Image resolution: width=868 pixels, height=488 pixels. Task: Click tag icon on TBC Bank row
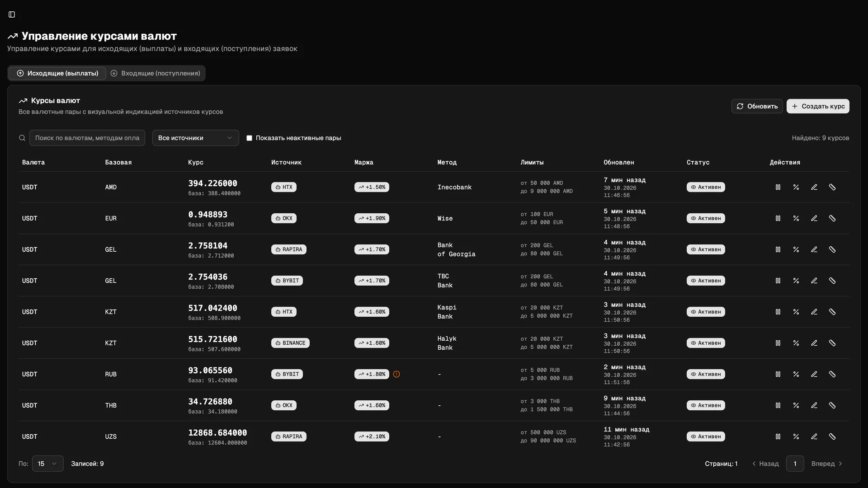[x=832, y=281]
